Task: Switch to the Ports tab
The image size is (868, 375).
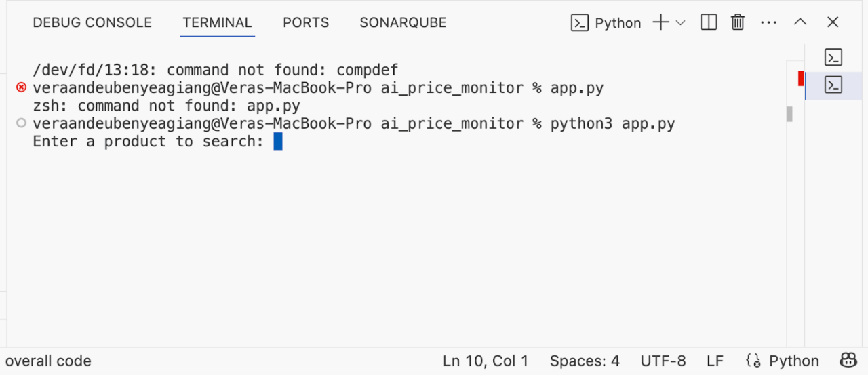Action: pyautogui.click(x=306, y=22)
